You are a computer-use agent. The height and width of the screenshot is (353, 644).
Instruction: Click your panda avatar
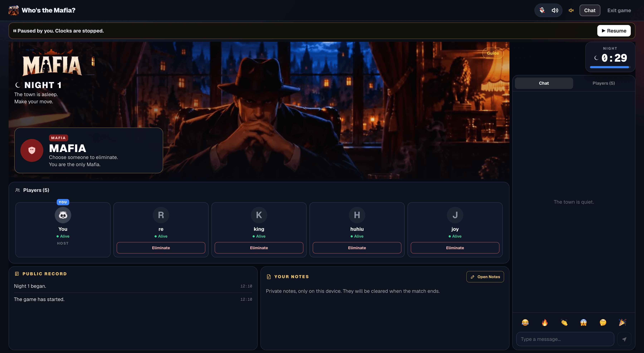point(63,215)
